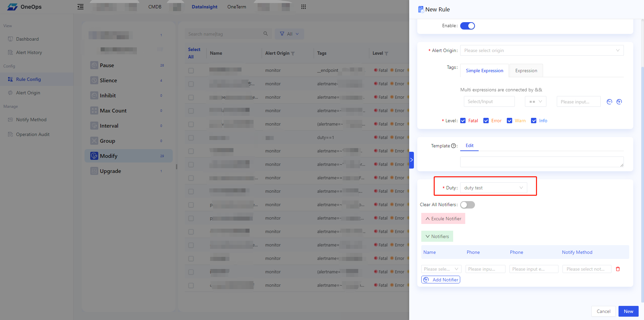The image size is (644, 320).
Task: Toggle the Enable switch
Action: click(x=468, y=26)
